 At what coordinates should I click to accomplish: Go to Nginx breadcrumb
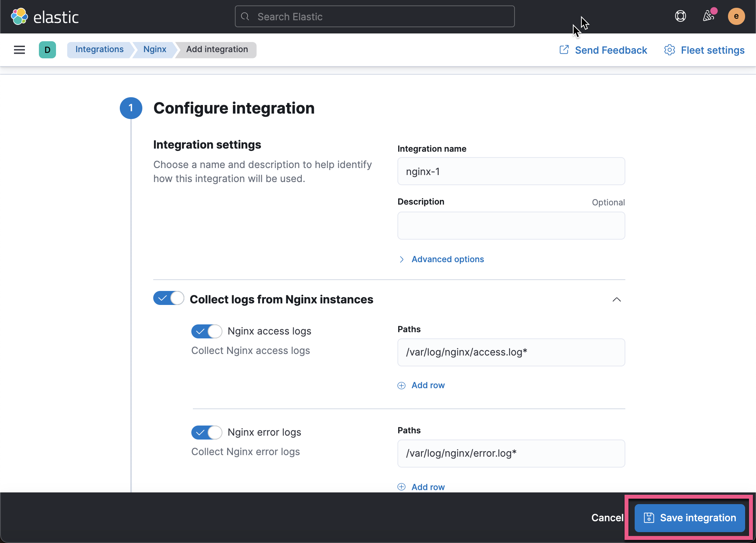coord(155,49)
